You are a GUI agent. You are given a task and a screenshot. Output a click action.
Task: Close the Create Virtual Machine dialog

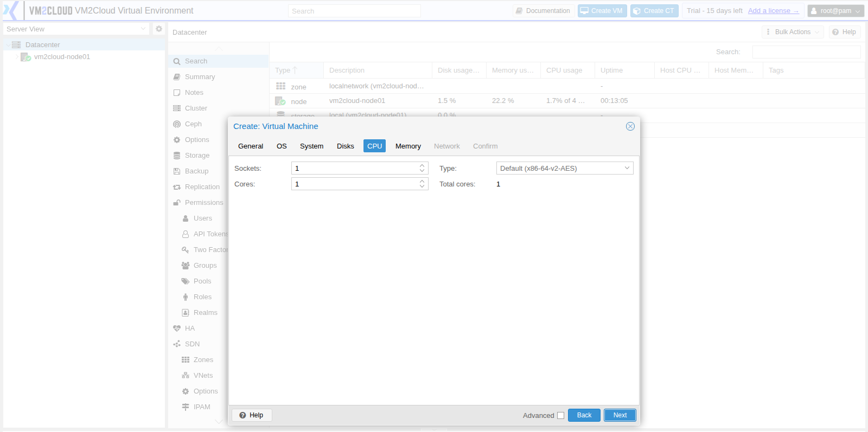(x=630, y=126)
